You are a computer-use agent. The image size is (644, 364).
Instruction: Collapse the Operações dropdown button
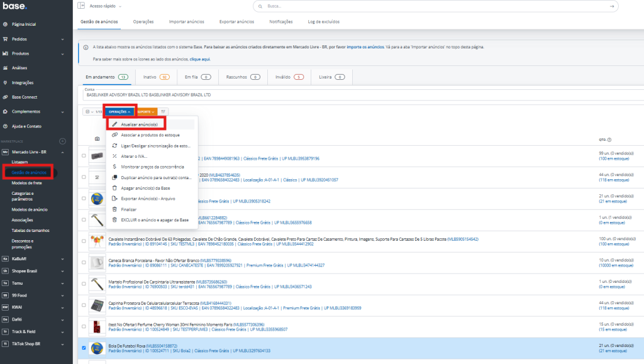tap(119, 112)
